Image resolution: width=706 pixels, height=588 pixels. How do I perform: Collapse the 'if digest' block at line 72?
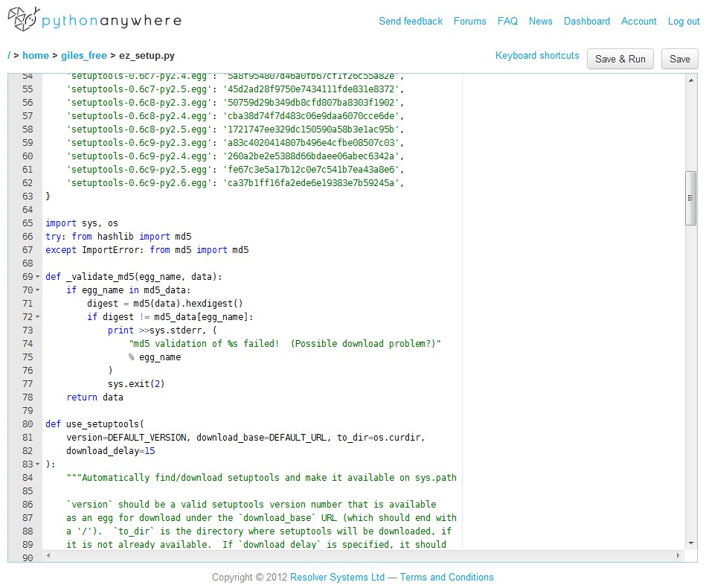pyautogui.click(x=37, y=317)
